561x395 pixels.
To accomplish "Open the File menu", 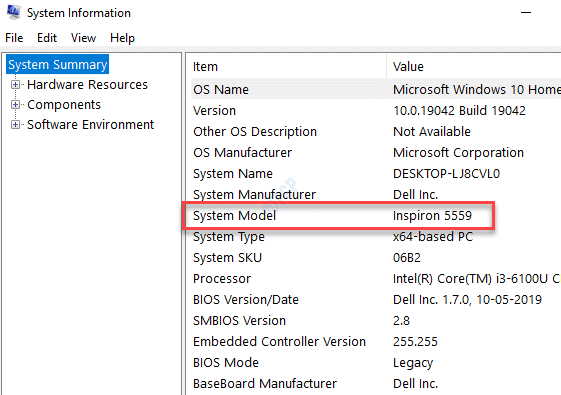I will pos(14,38).
